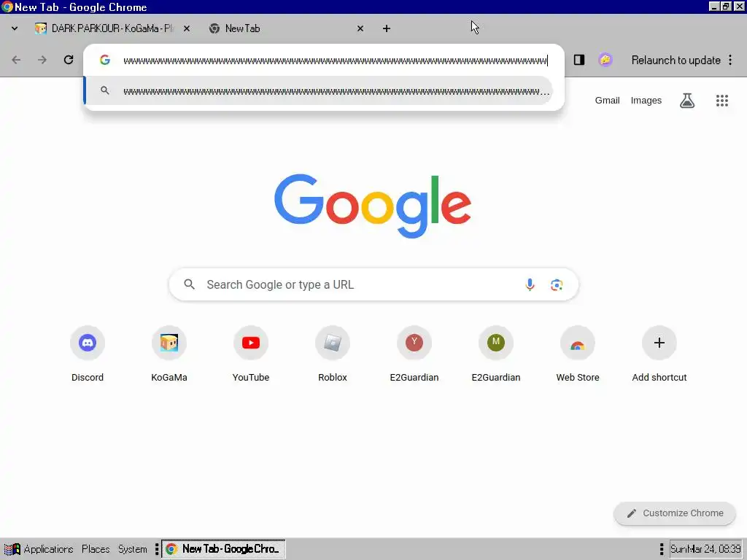Click the Search Google or type a URL box
747x560 pixels.
(x=373, y=285)
